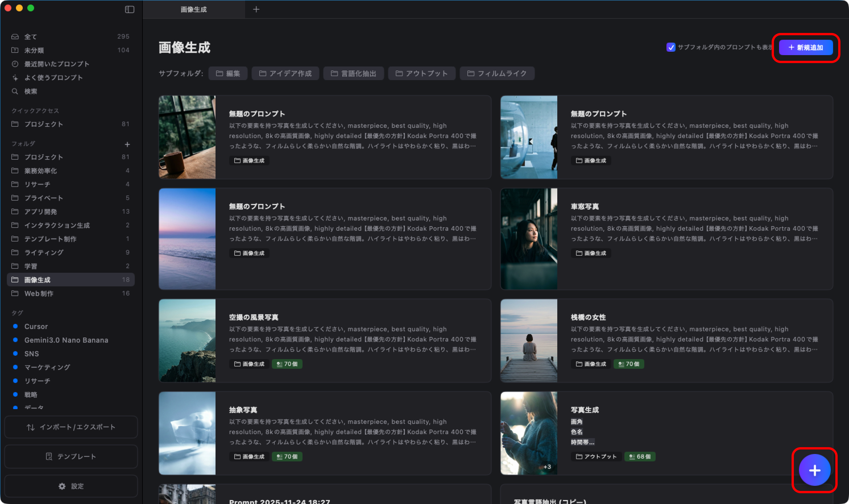Open インポート/エクスポート

[71, 427]
